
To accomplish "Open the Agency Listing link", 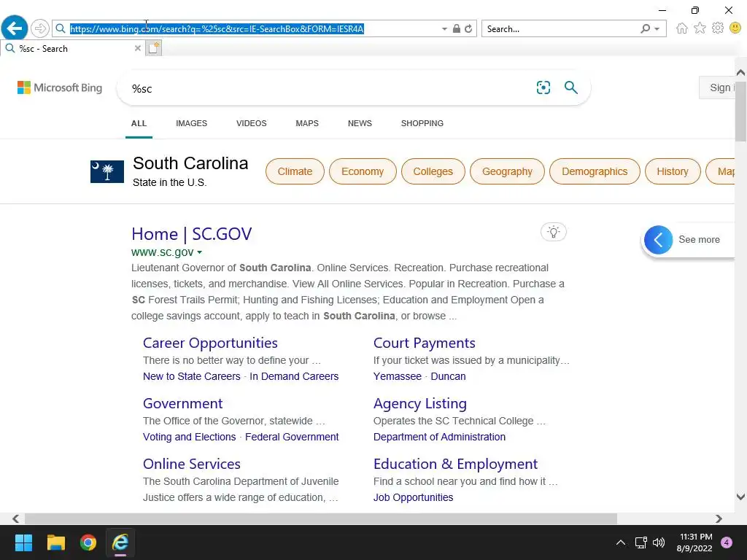I will [419, 403].
